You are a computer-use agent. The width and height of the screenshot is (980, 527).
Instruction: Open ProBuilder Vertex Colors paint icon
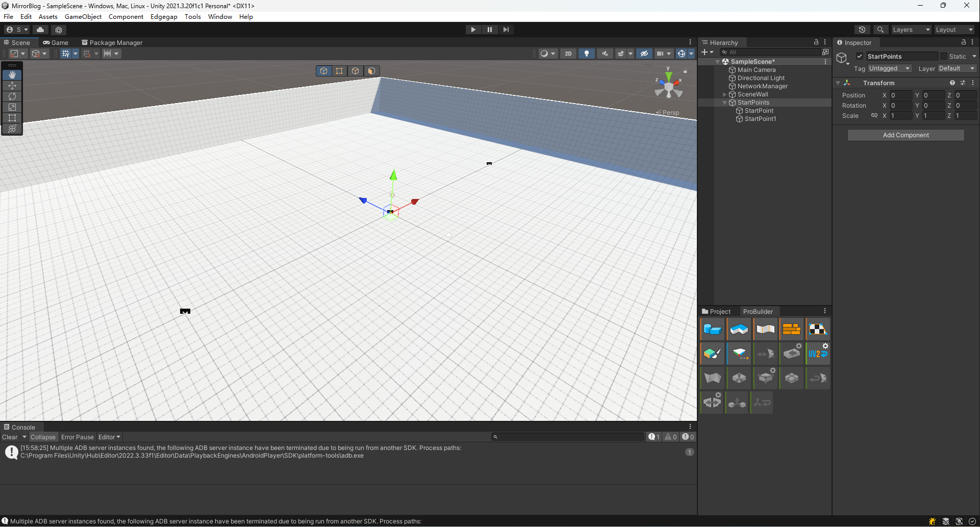tap(712, 354)
